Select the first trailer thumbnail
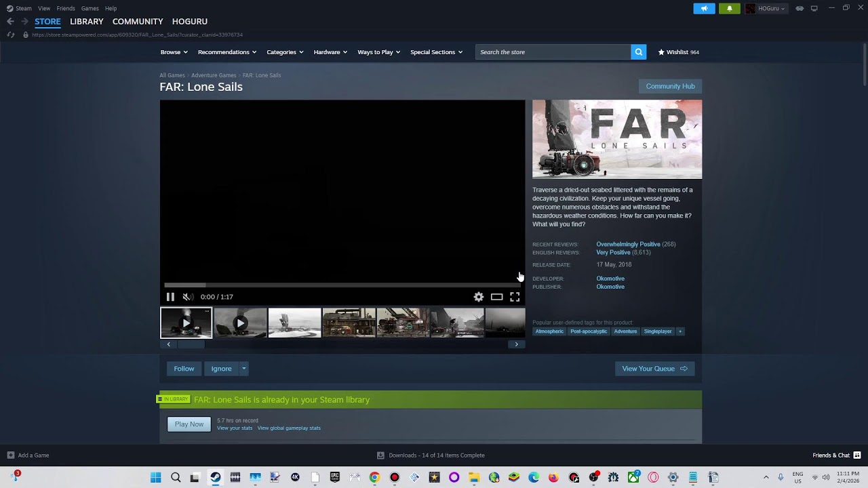 [x=186, y=323]
